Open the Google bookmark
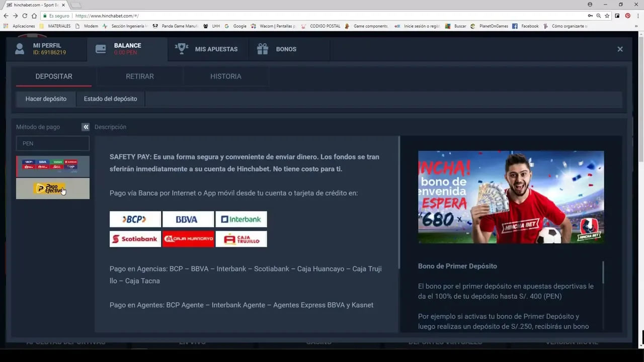The height and width of the screenshot is (362, 644). coord(235,26)
